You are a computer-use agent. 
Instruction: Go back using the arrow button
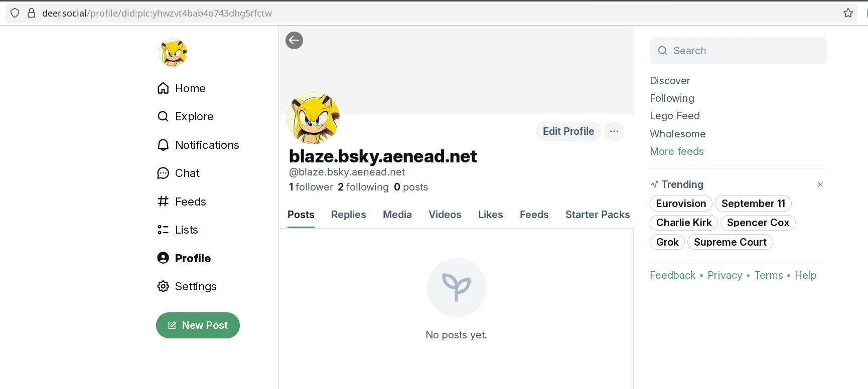tap(294, 40)
